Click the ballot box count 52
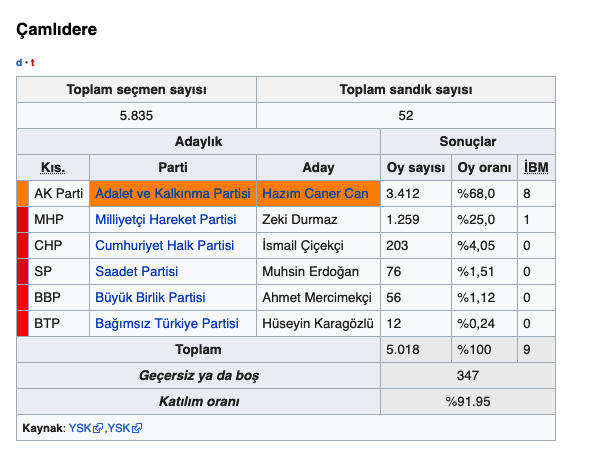Screen dimensions: 603x463 (406, 115)
